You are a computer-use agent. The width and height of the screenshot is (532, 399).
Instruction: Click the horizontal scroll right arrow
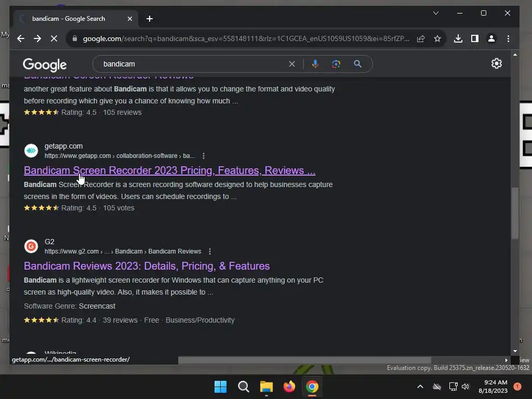506,361
